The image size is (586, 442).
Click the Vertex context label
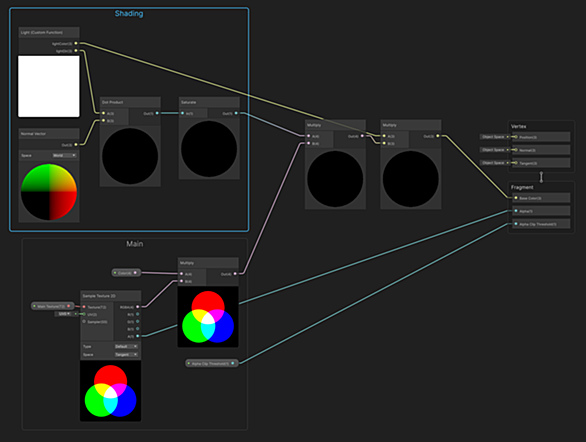[518, 126]
